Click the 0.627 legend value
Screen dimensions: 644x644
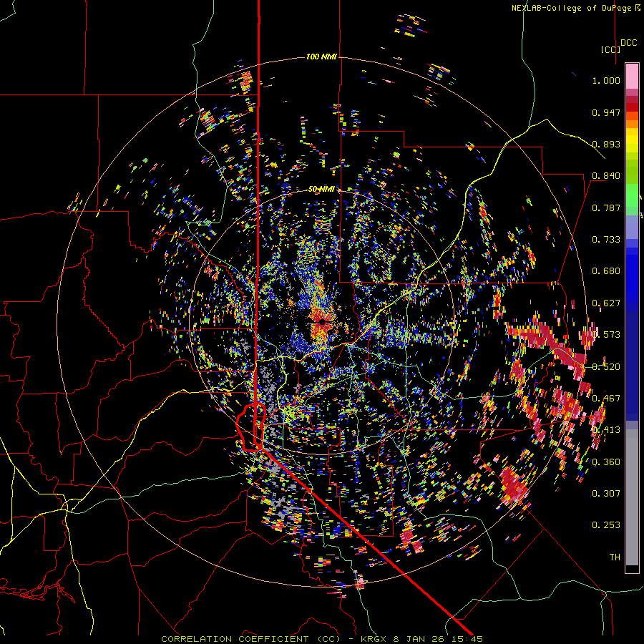click(x=606, y=303)
